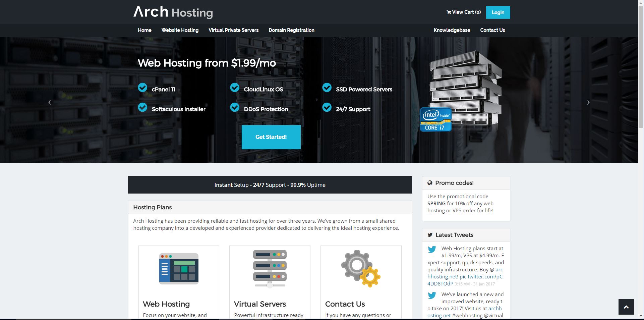
Task: Click the scroll-to-top arrow button
Action: (x=626, y=307)
